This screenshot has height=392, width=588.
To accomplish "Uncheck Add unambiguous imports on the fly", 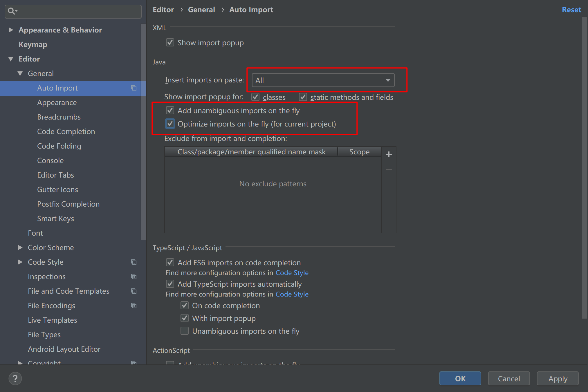I will (x=170, y=111).
